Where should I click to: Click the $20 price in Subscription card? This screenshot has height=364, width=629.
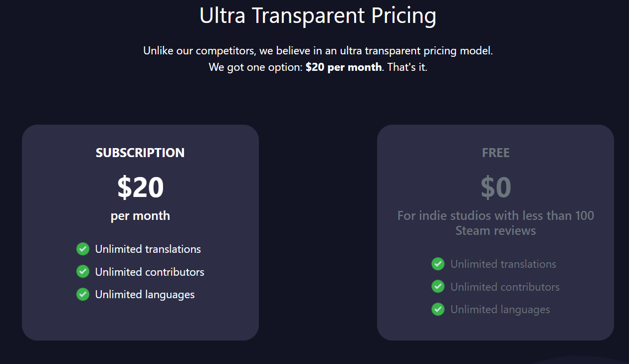click(140, 187)
